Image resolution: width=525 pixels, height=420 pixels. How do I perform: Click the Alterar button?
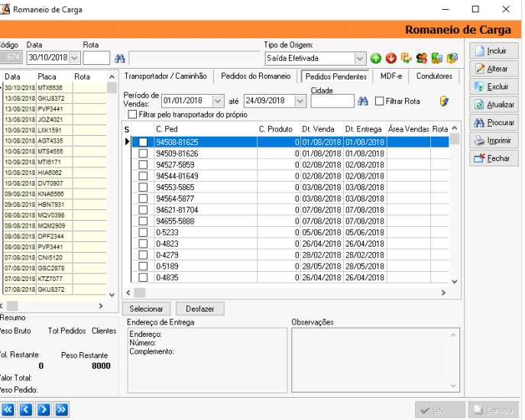pyautogui.click(x=494, y=69)
